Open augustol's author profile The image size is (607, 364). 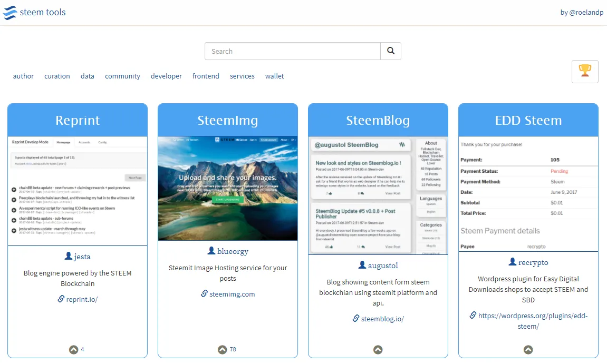pyautogui.click(x=383, y=265)
